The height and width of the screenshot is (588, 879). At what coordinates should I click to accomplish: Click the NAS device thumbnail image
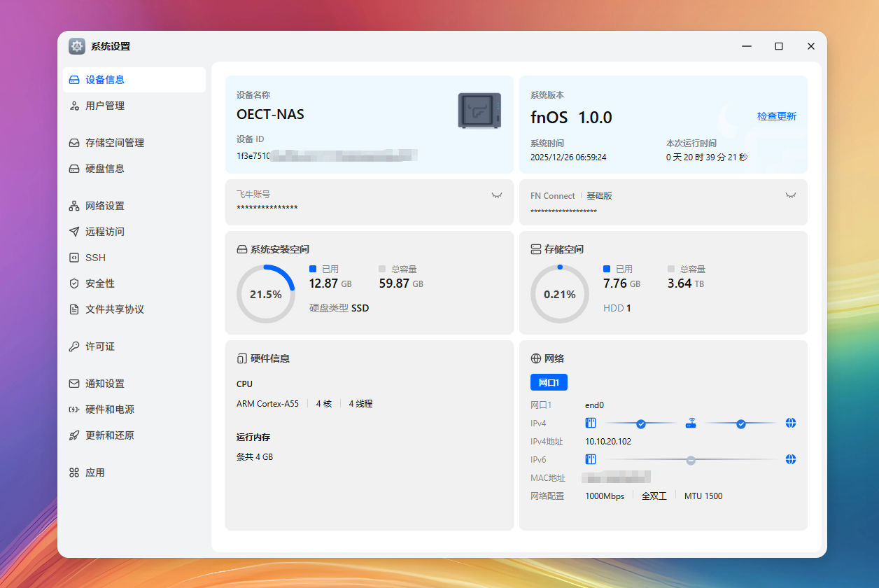pos(479,111)
